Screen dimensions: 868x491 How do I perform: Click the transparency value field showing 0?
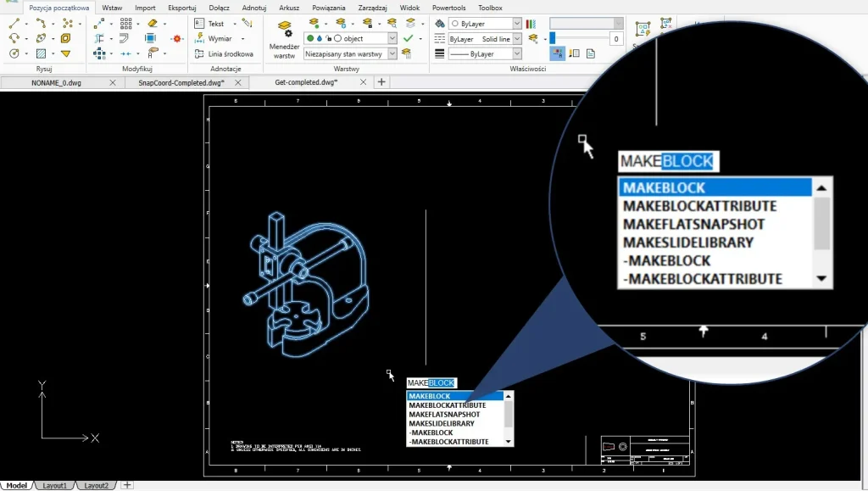[616, 39]
